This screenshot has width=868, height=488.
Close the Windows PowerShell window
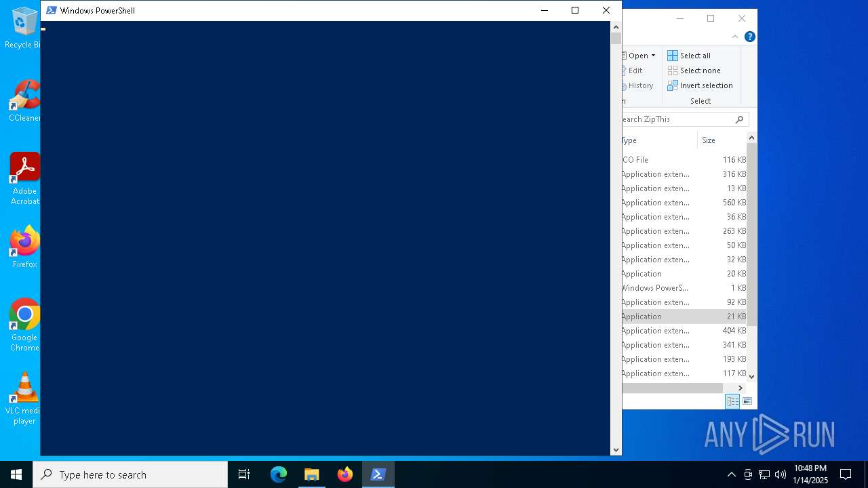[x=606, y=10]
